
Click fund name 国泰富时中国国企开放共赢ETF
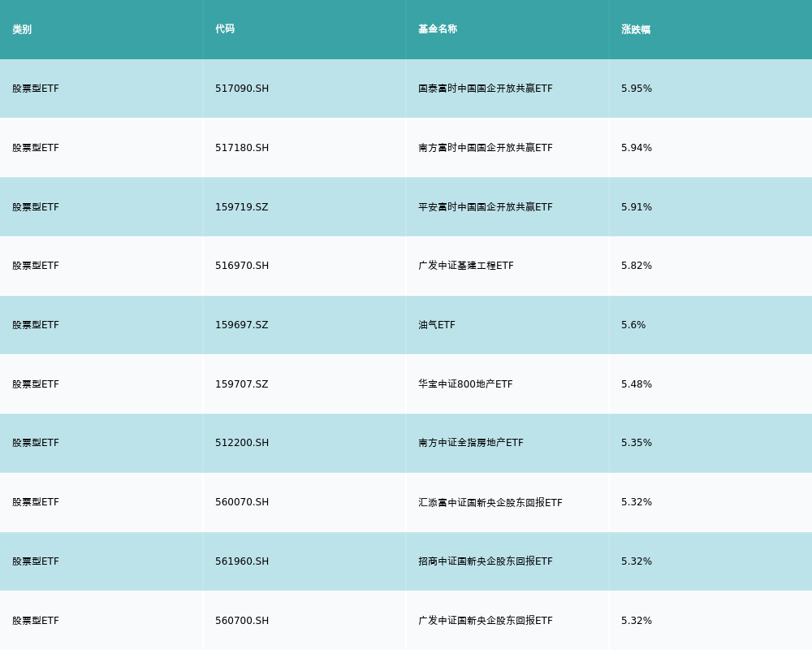pyautogui.click(x=486, y=89)
